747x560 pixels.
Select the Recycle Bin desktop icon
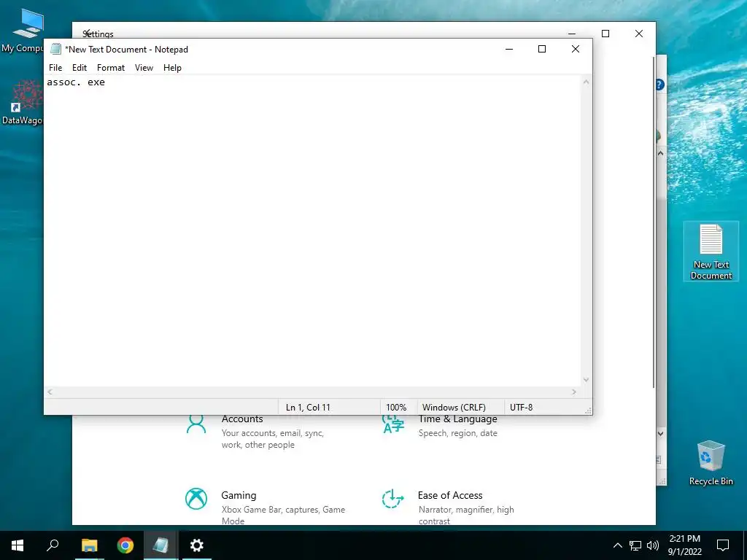coord(711,463)
